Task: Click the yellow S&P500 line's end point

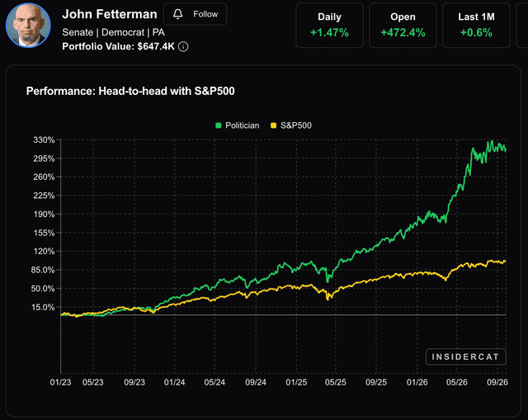Action: [505, 262]
